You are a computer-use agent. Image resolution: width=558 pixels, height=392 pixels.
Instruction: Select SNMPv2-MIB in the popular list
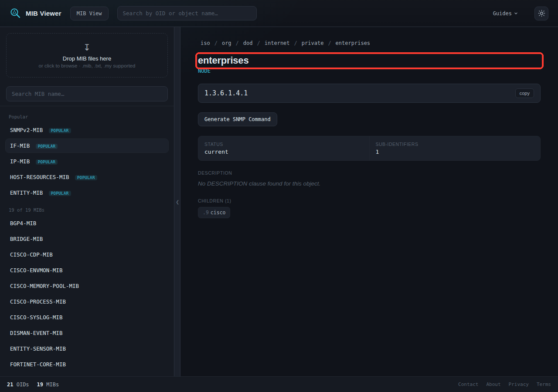point(87,130)
